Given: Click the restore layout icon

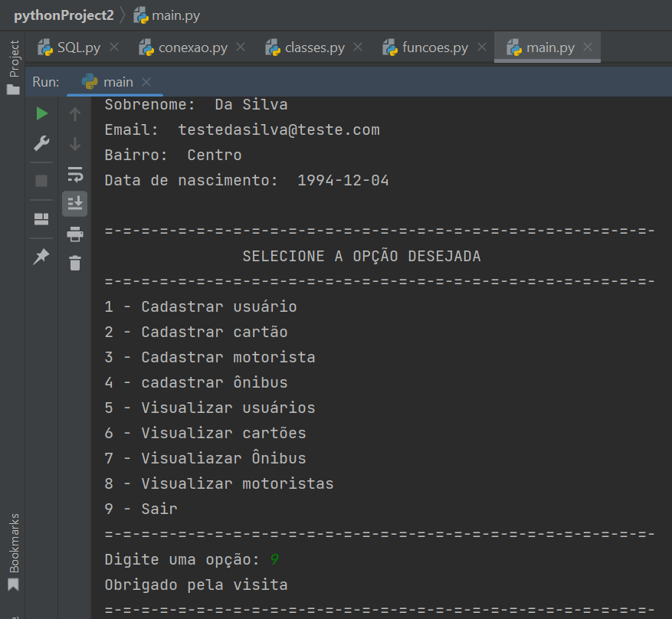Looking at the screenshot, I should [x=41, y=219].
